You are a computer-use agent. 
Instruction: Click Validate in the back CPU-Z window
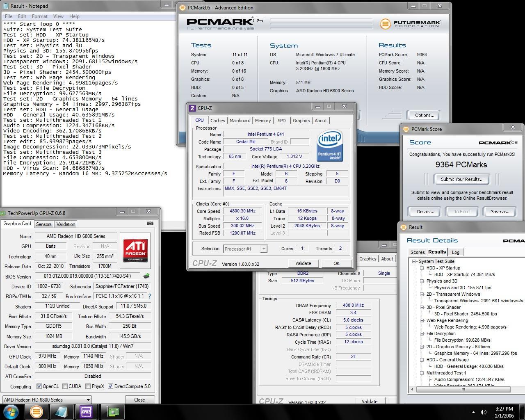tap(370, 402)
